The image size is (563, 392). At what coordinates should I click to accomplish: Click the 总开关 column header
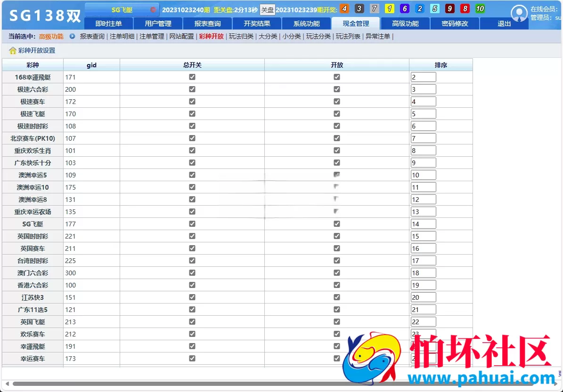tap(192, 65)
